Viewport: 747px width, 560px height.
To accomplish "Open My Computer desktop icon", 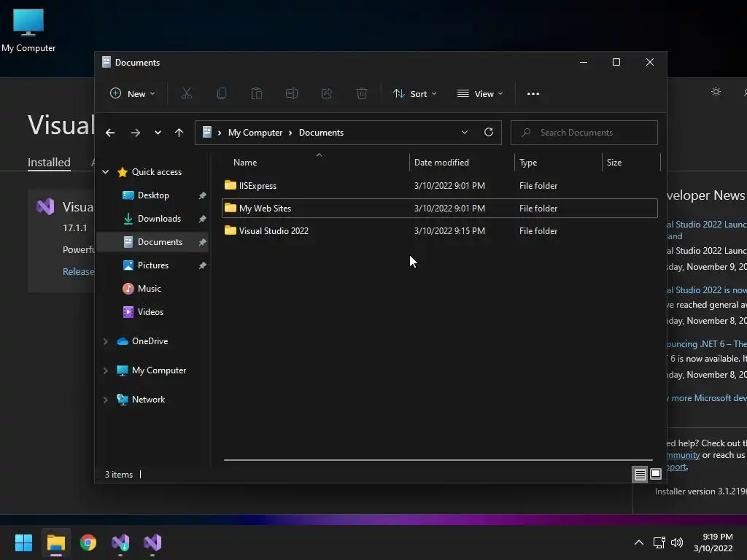I will click(x=28, y=29).
